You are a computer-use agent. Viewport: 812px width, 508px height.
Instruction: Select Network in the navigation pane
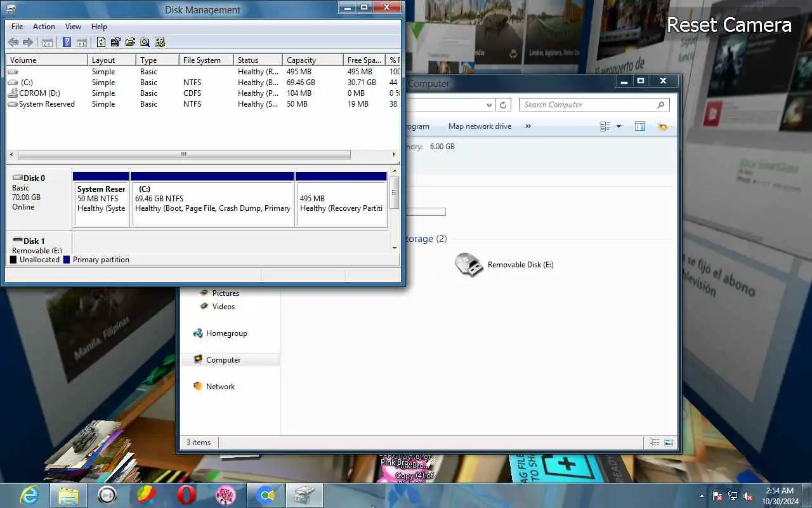[x=220, y=387]
